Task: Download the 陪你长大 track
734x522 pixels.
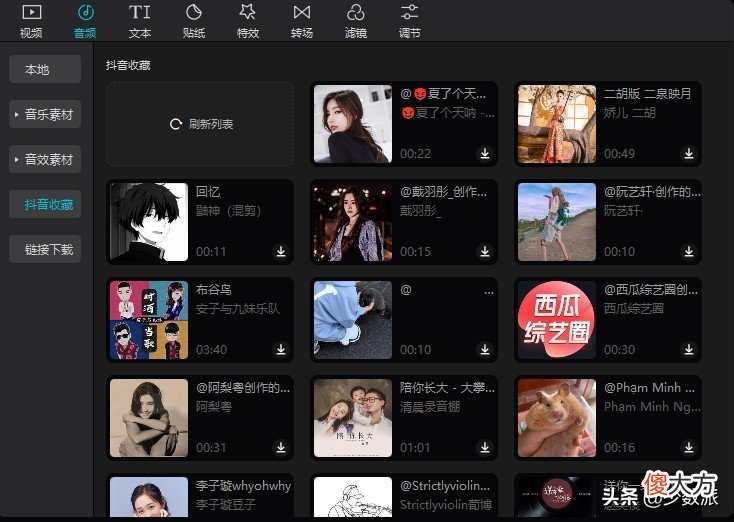Action: (485, 447)
